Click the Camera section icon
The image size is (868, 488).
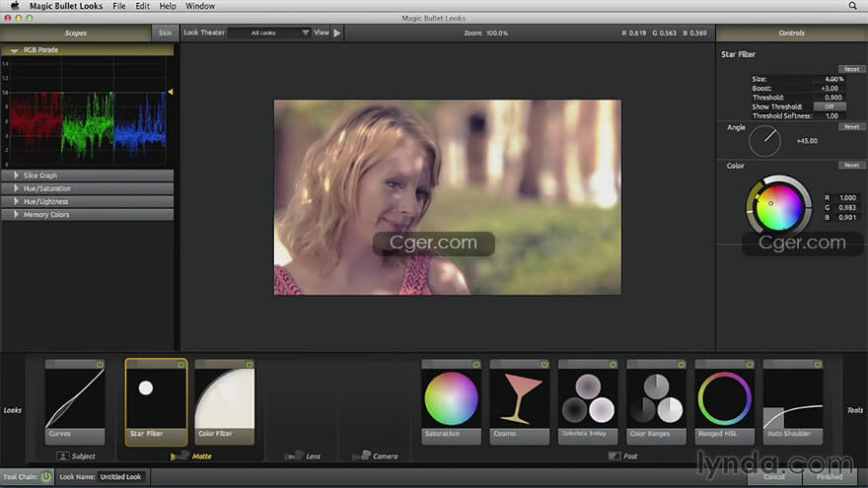pyautogui.click(x=361, y=455)
